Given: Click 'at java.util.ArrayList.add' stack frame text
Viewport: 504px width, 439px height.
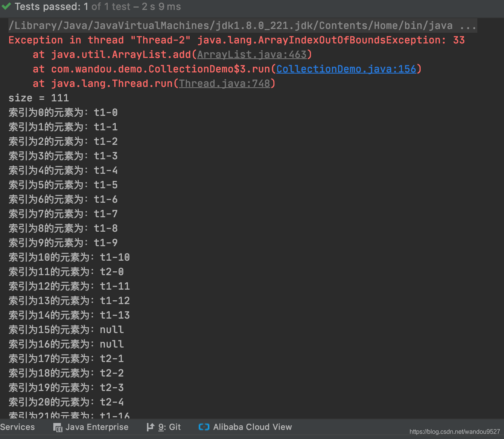Looking at the screenshot, I should pos(112,54).
